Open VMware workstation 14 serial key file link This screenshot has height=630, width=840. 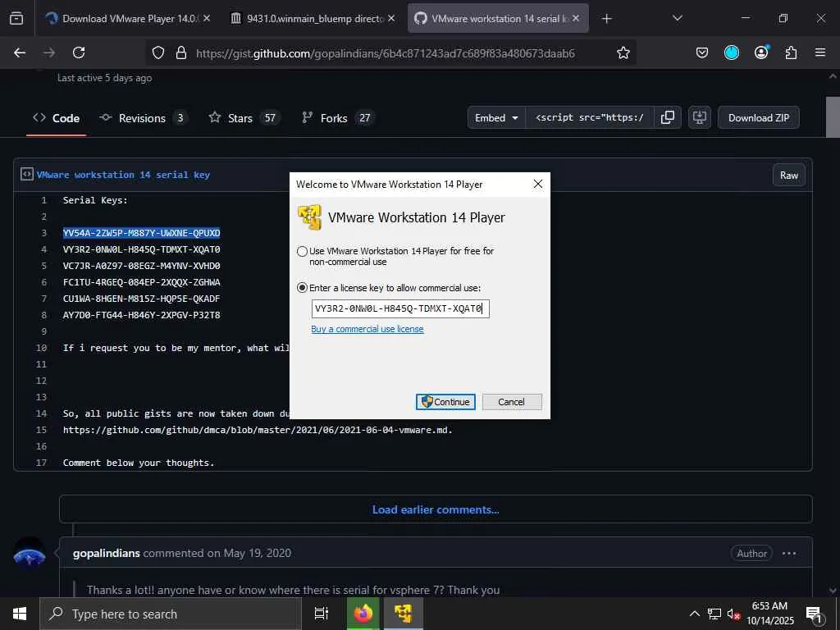pyautogui.click(x=123, y=175)
